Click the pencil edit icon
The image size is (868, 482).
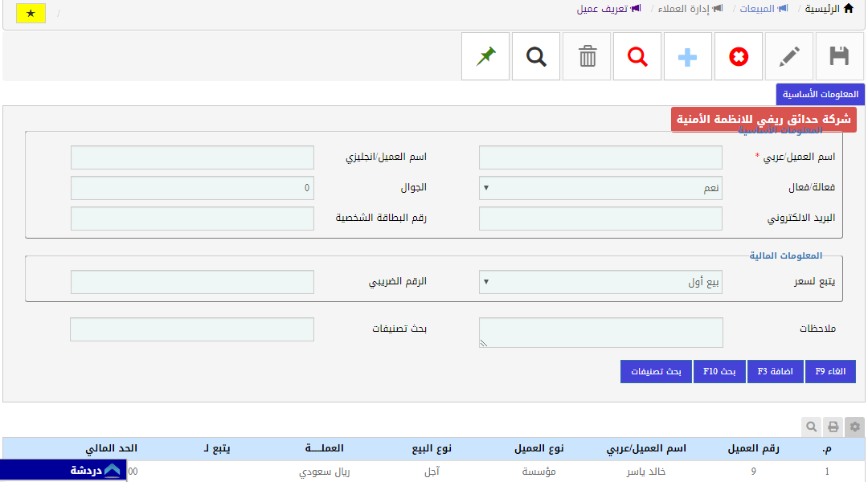coord(789,56)
